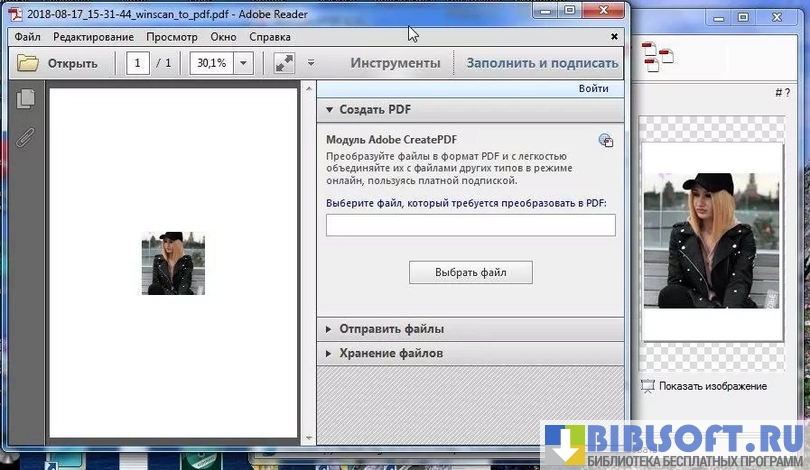
Task: Open the Файл menu
Action: pyautogui.click(x=28, y=37)
